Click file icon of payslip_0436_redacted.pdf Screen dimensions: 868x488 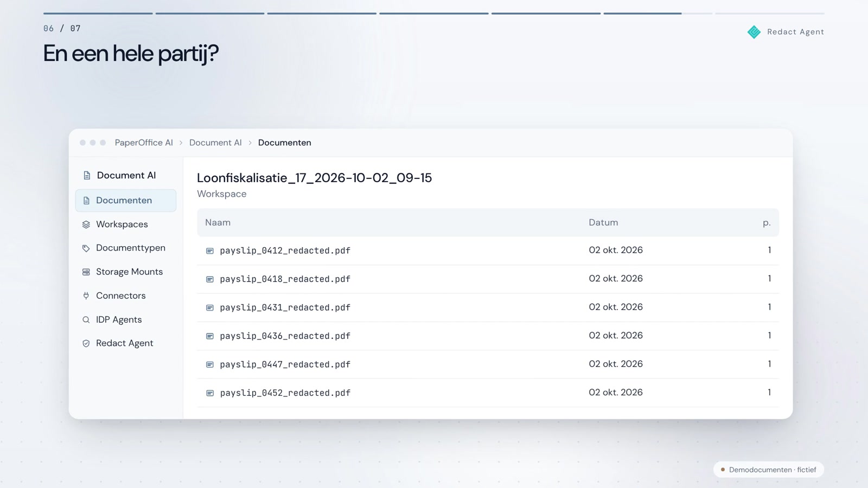(x=210, y=336)
